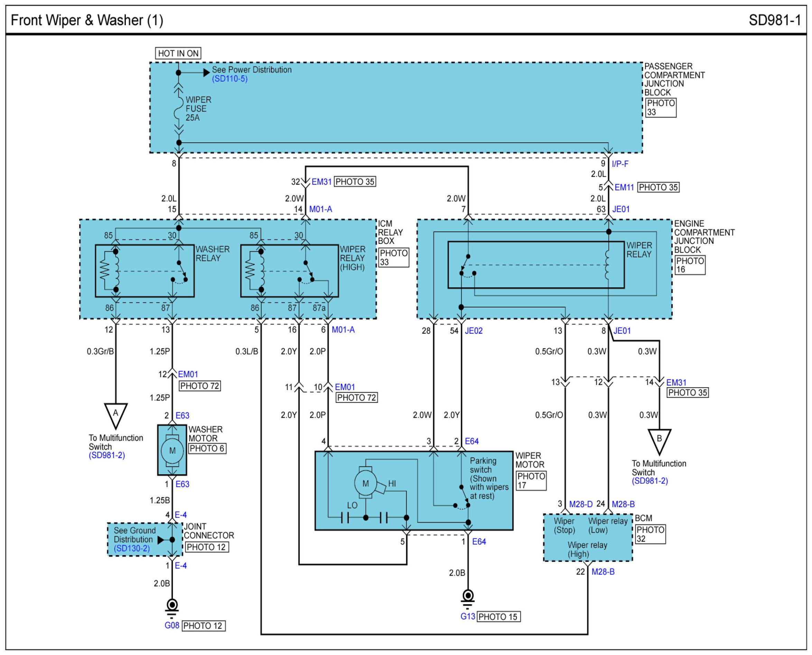
Task: Click the washer motor symbol
Action: click(x=172, y=450)
